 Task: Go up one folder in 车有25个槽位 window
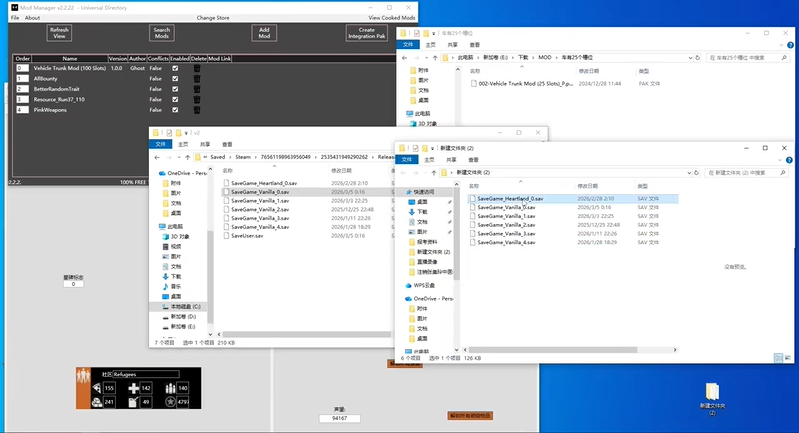tap(435, 58)
